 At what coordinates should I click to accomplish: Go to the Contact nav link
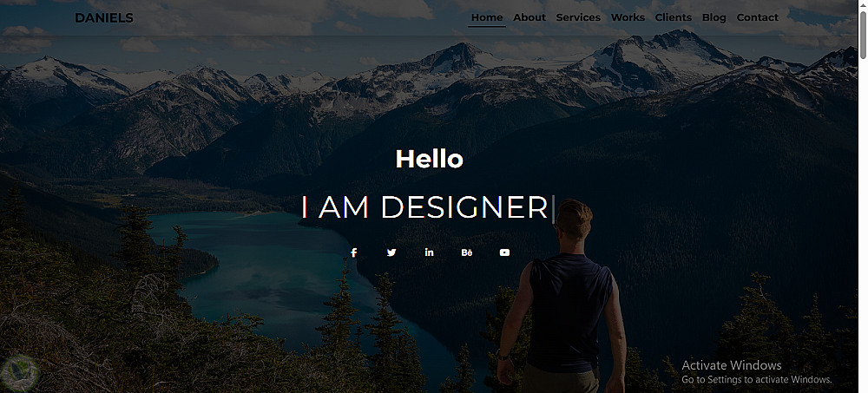tap(757, 17)
